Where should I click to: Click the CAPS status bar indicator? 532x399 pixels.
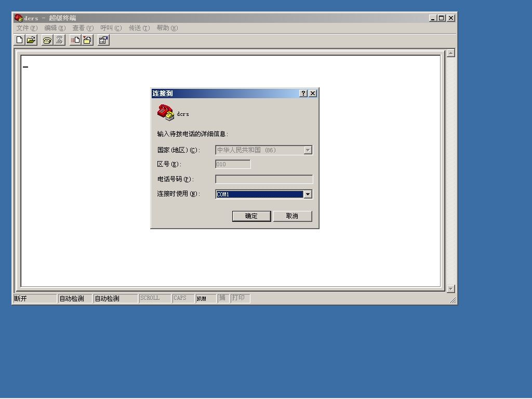(183, 298)
